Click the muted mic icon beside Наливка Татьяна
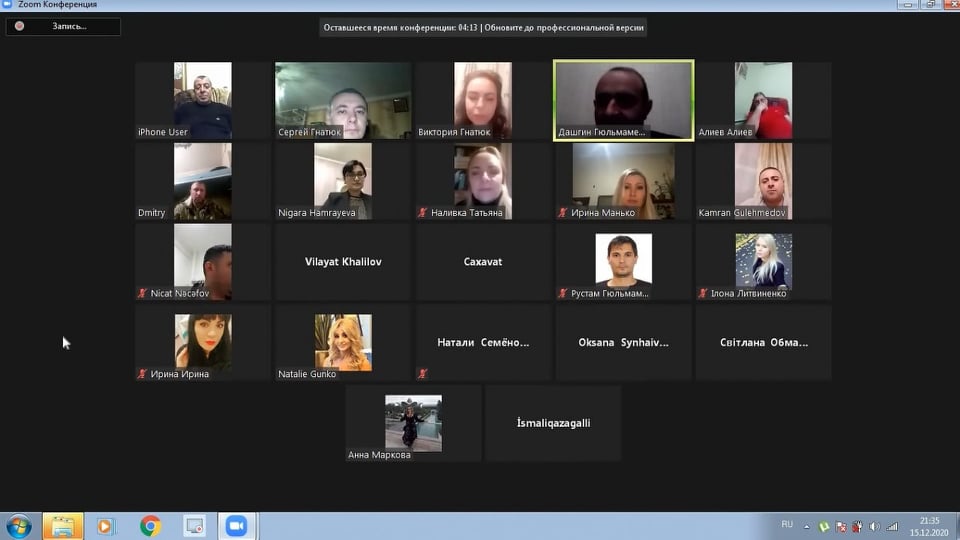960x540 pixels. click(x=423, y=213)
